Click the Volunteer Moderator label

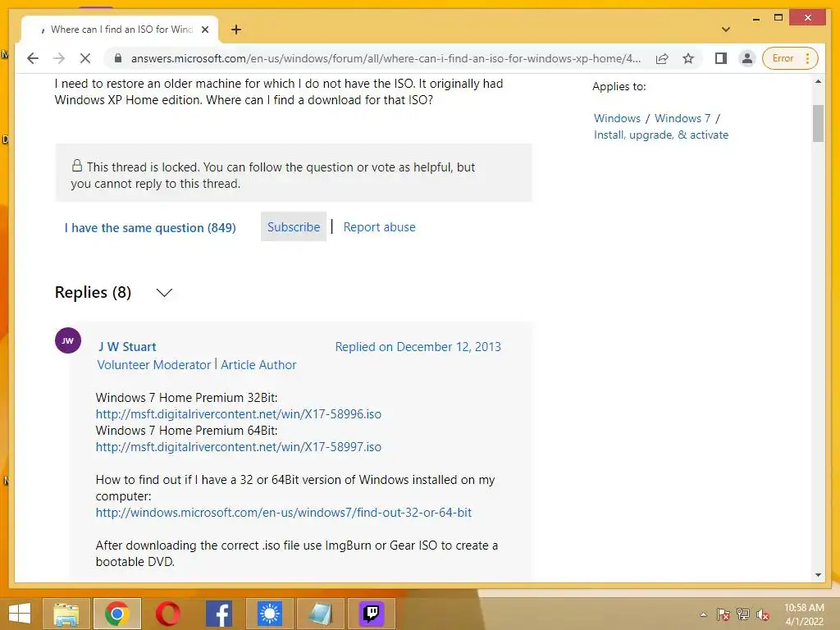154,365
